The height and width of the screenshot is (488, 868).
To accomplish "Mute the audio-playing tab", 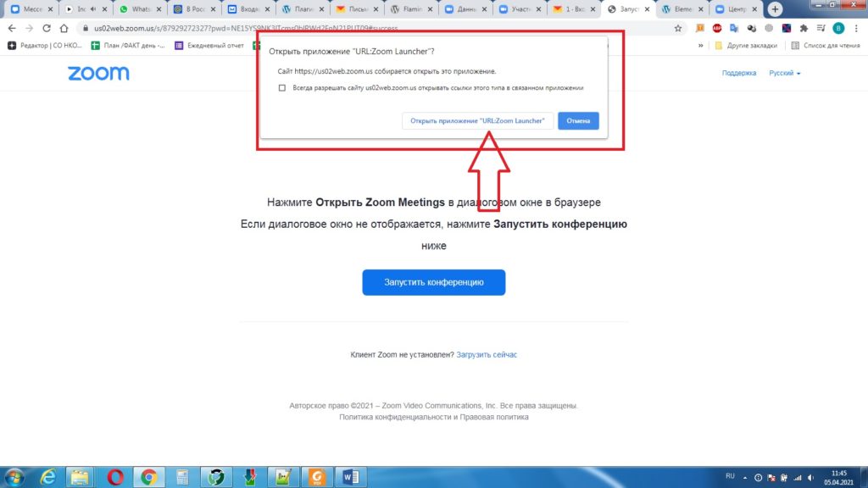I will tap(93, 9).
